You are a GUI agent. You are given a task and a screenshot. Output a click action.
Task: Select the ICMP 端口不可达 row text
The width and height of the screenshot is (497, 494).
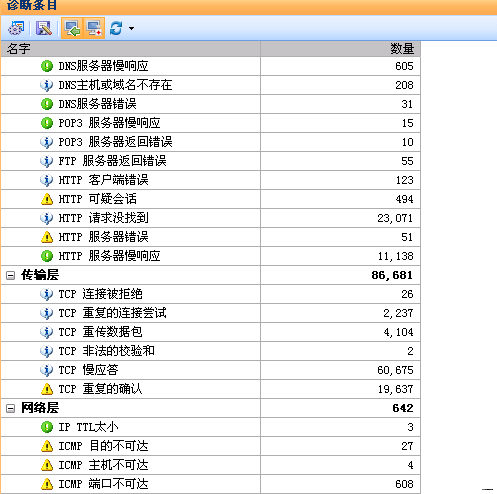click(x=103, y=484)
